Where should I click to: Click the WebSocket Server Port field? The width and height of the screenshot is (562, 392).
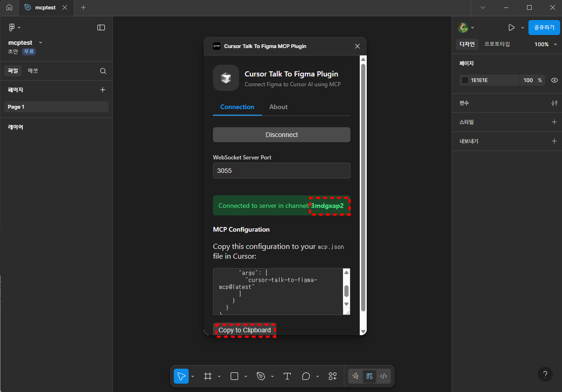pos(281,171)
